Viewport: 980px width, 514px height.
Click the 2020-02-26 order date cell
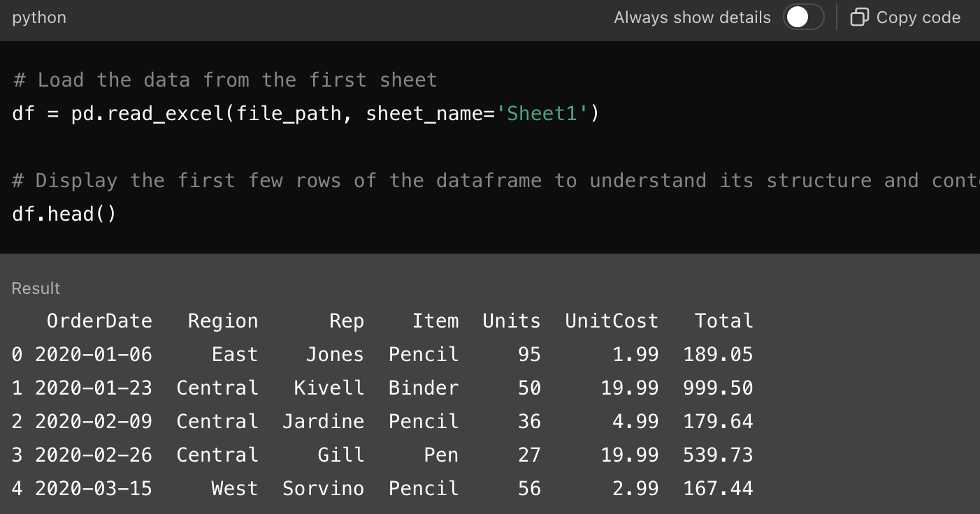(94, 455)
